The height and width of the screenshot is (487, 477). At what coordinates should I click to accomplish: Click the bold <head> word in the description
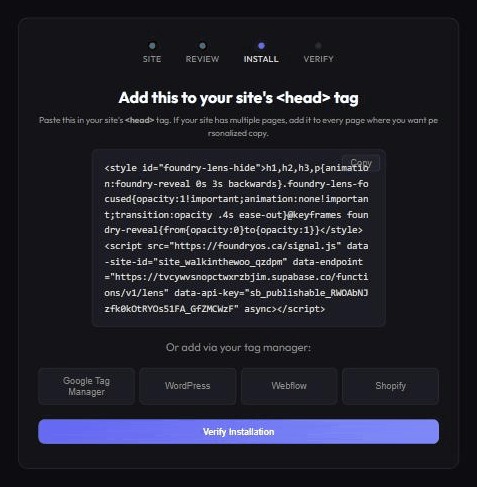click(x=140, y=120)
